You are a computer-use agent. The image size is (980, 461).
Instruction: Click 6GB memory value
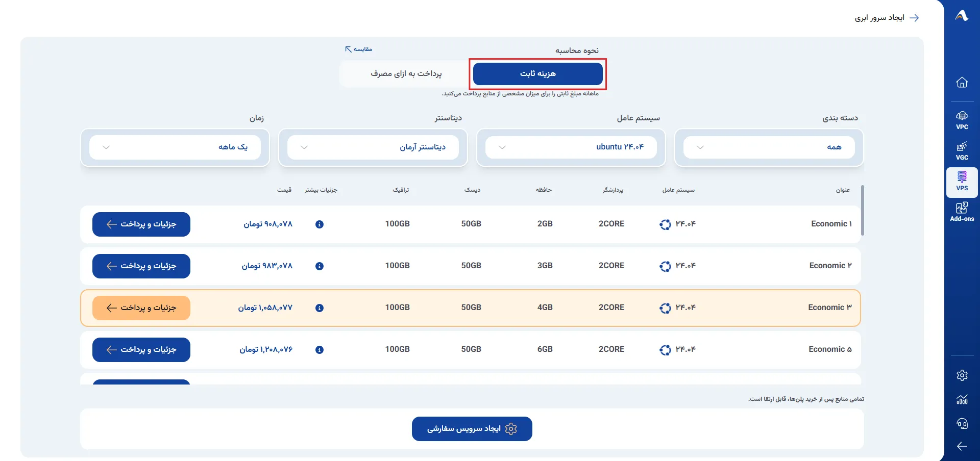click(545, 349)
